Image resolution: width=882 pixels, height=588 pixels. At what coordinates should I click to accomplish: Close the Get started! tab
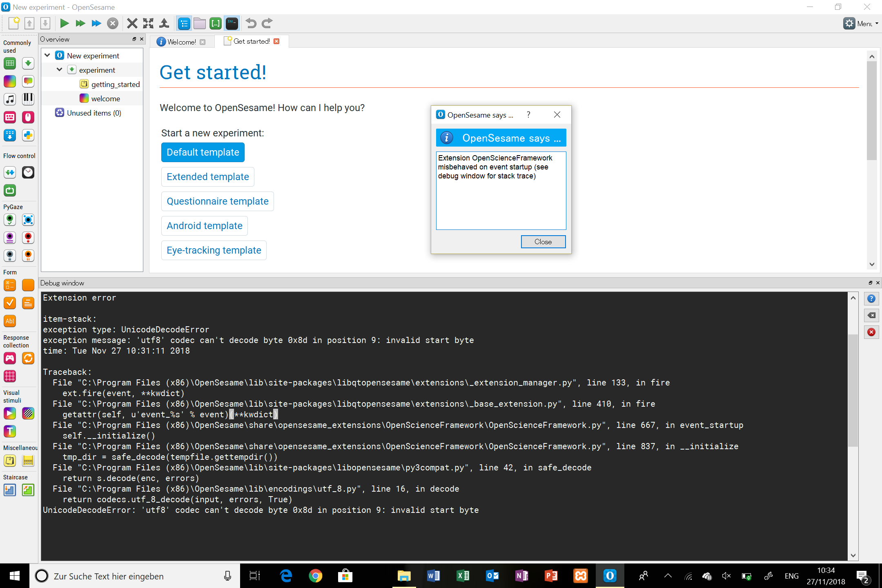276,41
